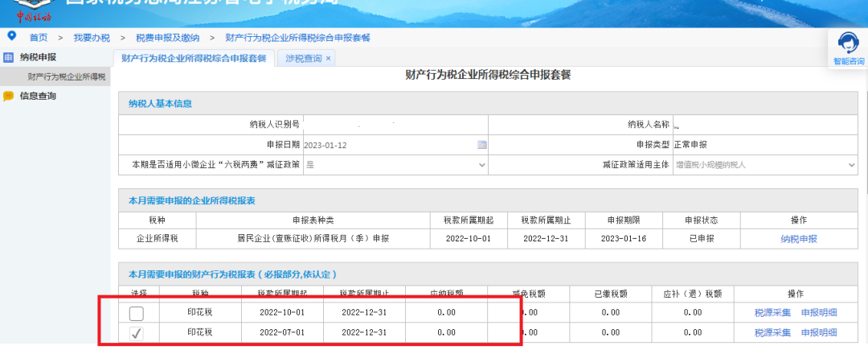Image resolution: width=868 pixels, height=350 pixels.
Task: Click the 申报日期 date input field
Action: point(386,145)
